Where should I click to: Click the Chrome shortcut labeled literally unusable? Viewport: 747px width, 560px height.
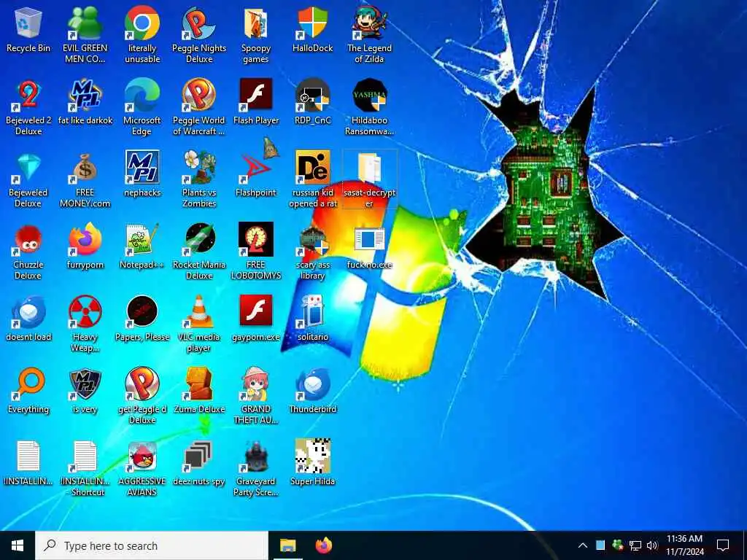(x=142, y=35)
